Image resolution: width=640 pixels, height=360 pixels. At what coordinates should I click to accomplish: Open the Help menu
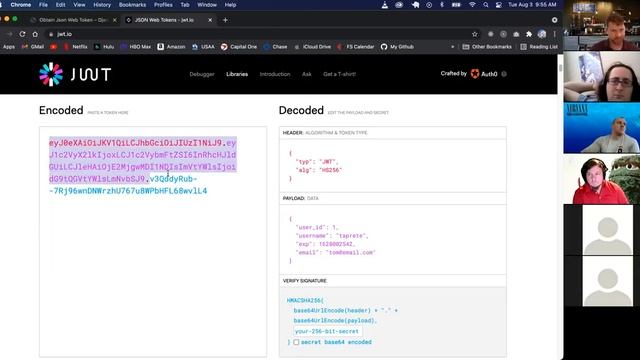click(230, 5)
